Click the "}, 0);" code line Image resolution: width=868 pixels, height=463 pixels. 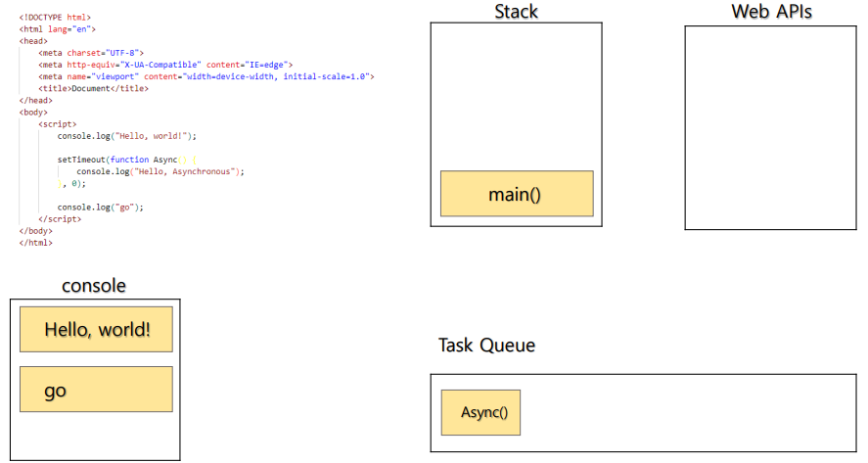tap(71, 183)
